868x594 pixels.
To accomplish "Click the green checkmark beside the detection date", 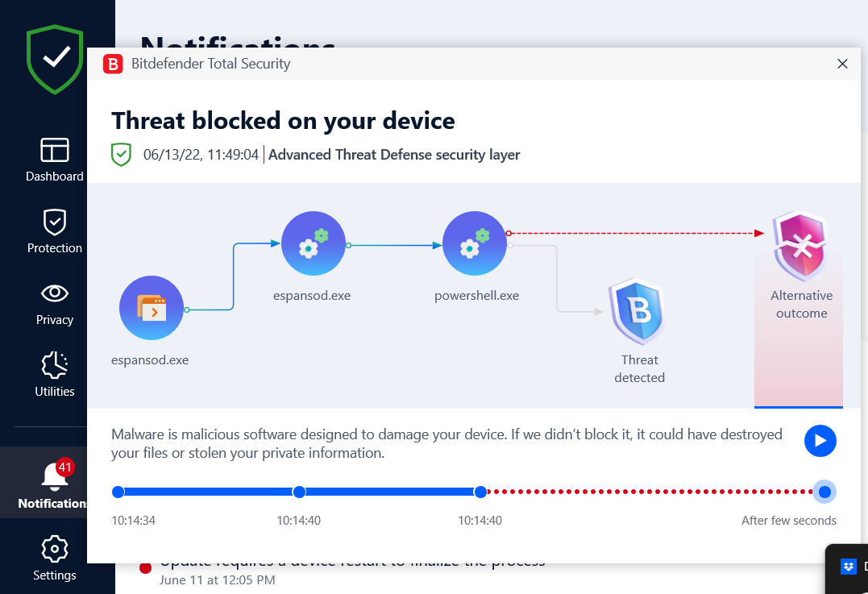I will click(121, 154).
